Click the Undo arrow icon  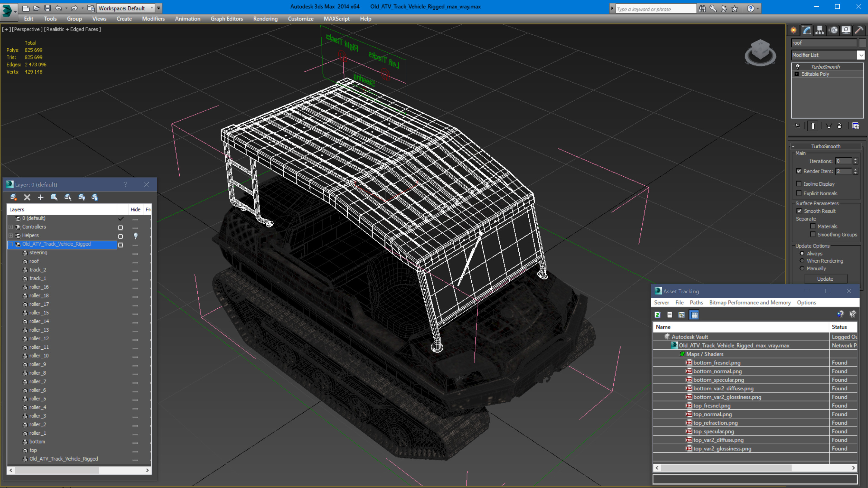click(58, 8)
